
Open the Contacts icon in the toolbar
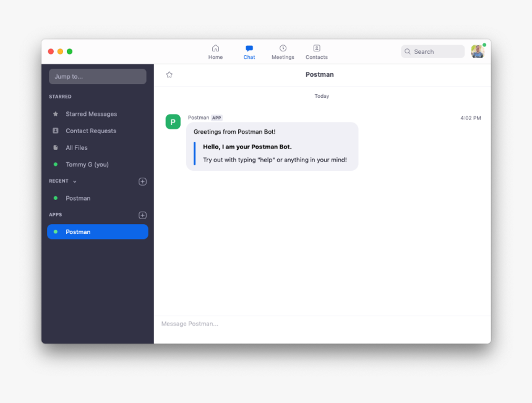pyautogui.click(x=316, y=51)
